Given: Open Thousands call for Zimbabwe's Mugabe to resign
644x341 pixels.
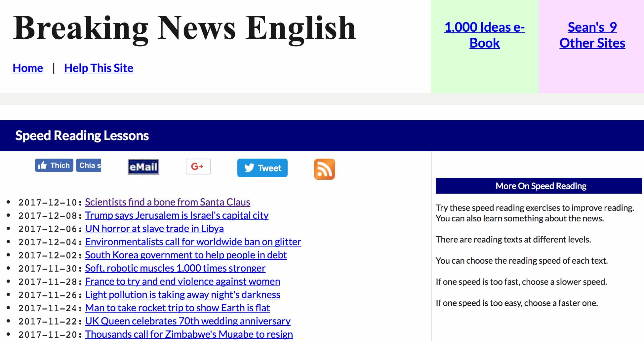Looking at the screenshot, I should 189,334.
